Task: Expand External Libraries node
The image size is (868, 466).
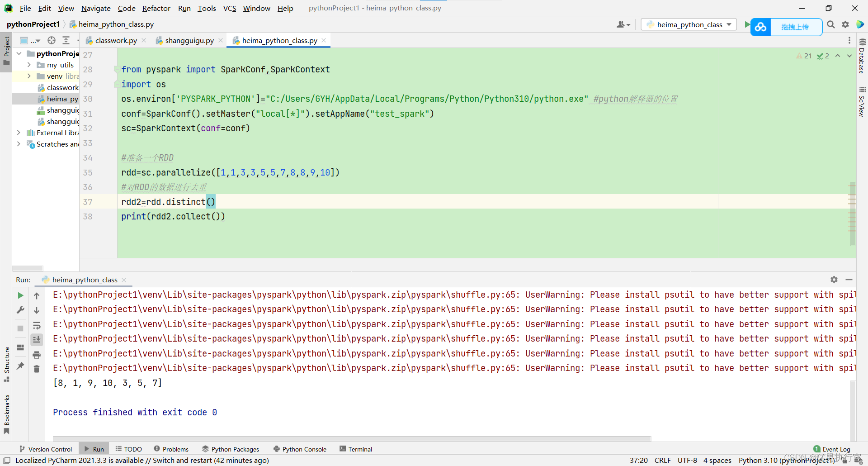Action: [x=19, y=133]
